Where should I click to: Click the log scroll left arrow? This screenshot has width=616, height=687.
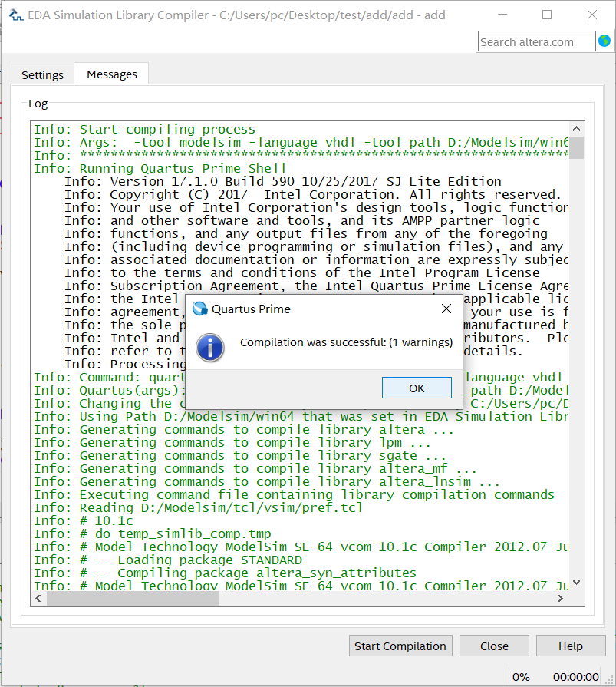coord(38,599)
